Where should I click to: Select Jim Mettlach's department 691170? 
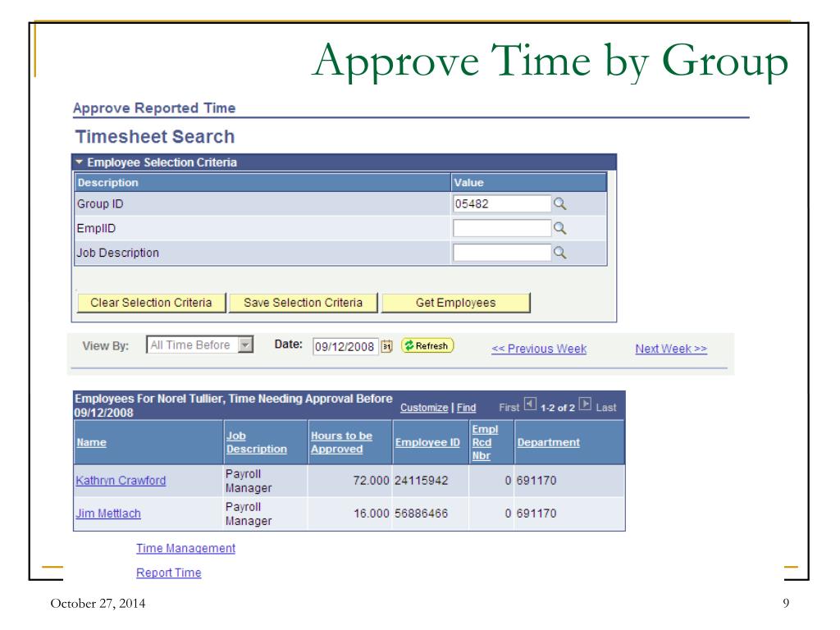536,514
